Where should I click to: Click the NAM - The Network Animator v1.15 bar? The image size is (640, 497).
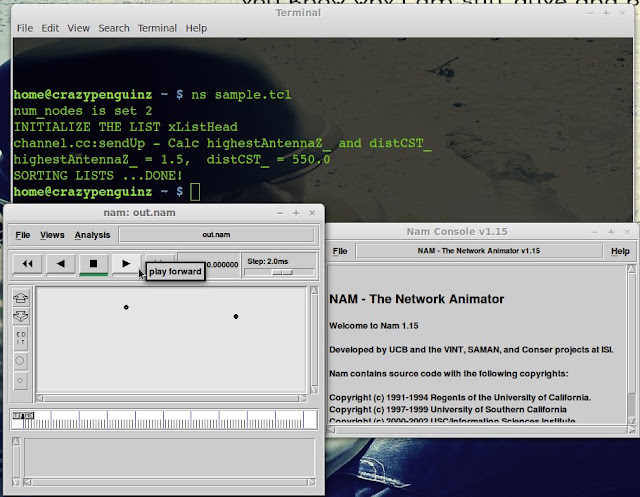tap(479, 251)
